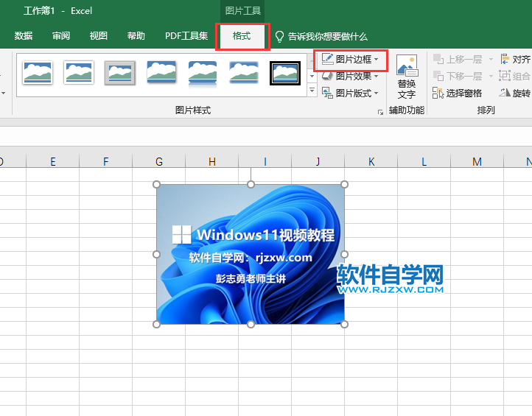Open the PDF工具集 tab

pyautogui.click(x=186, y=36)
